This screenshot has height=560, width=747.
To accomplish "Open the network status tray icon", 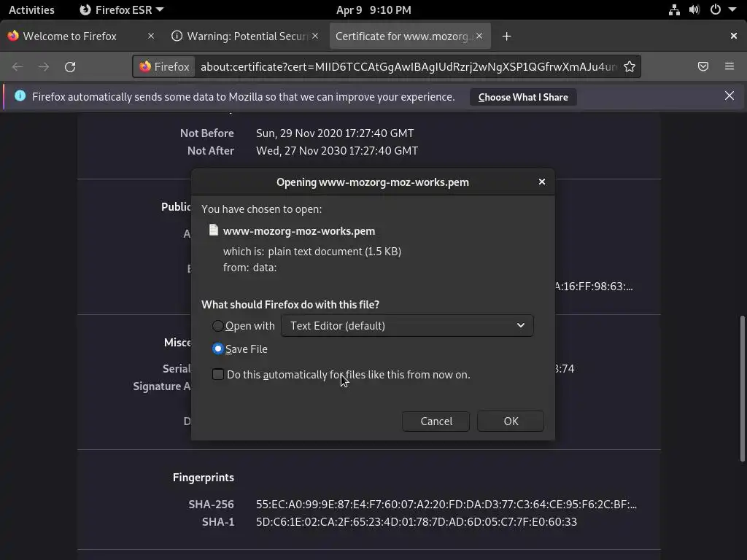I will click(x=674, y=9).
